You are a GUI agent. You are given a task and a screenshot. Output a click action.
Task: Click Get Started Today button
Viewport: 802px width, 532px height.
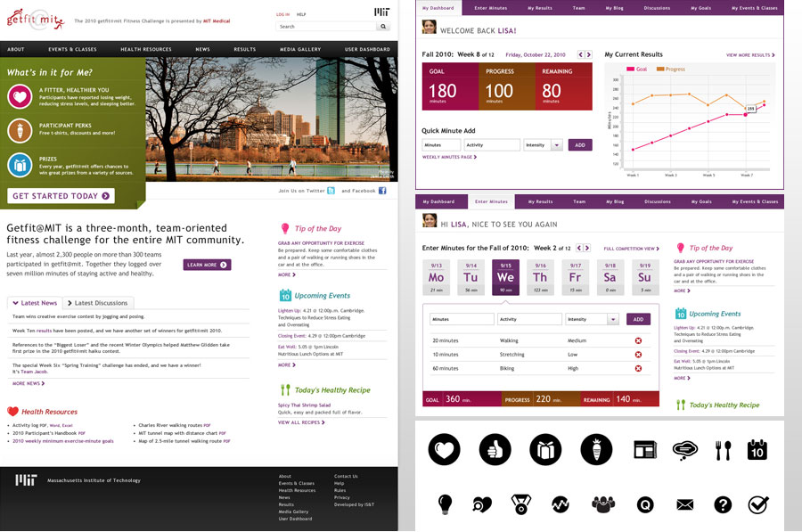(x=61, y=196)
